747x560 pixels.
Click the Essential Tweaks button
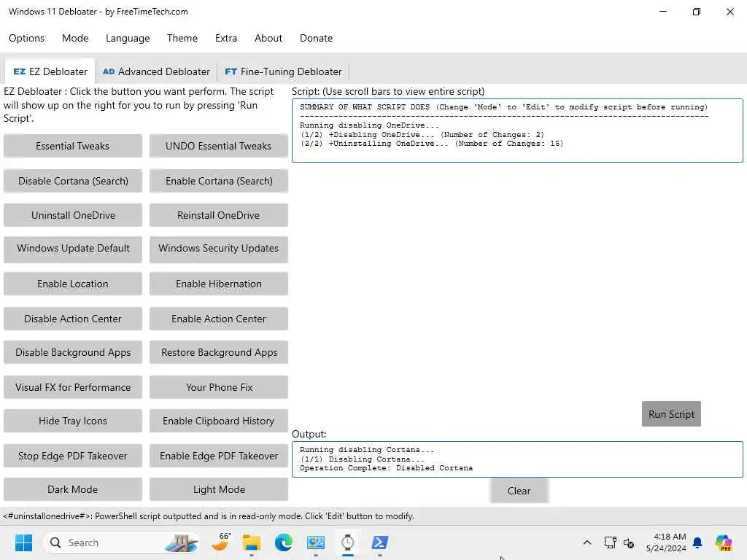pos(72,146)
